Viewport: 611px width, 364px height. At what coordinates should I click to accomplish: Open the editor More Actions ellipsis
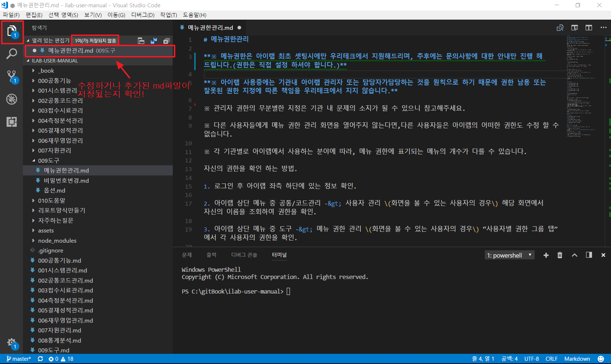(603, 28)
